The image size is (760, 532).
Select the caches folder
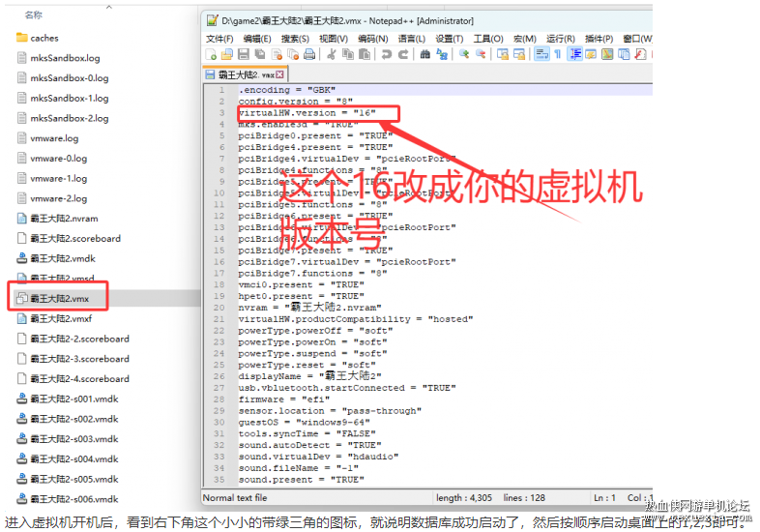tap(37, 38)
